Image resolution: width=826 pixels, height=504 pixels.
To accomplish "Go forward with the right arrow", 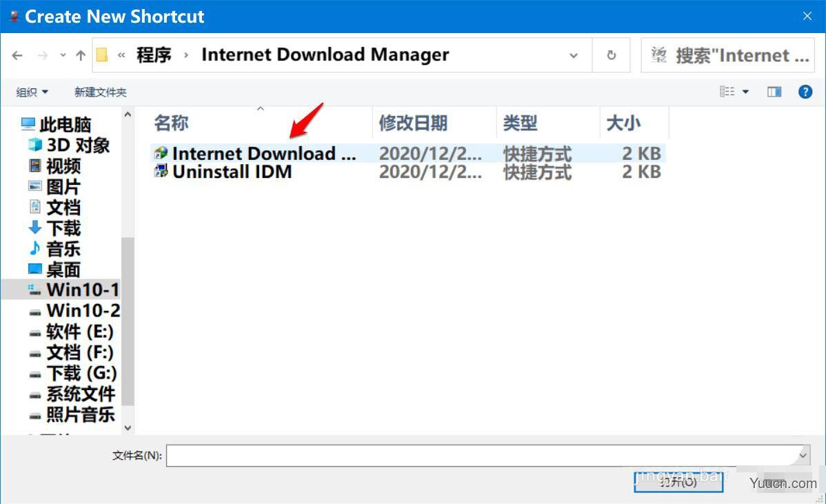I will click(x=43, y=55).
